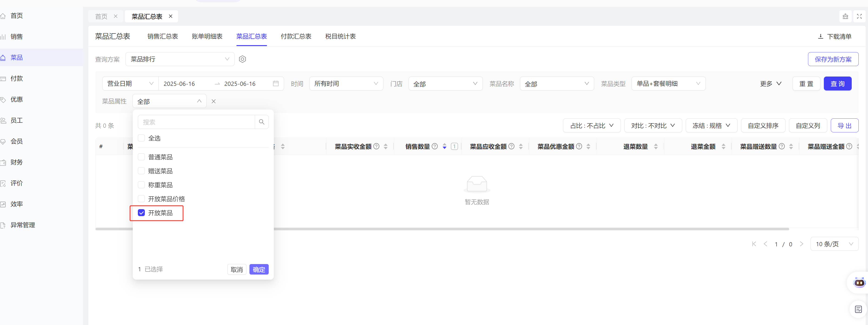Image resolution: width=868 pixels, height=325 pixels.
Task: Enable the 赠送菜品 checkbox
Action: pyautogui.click(x=142, y=171)
